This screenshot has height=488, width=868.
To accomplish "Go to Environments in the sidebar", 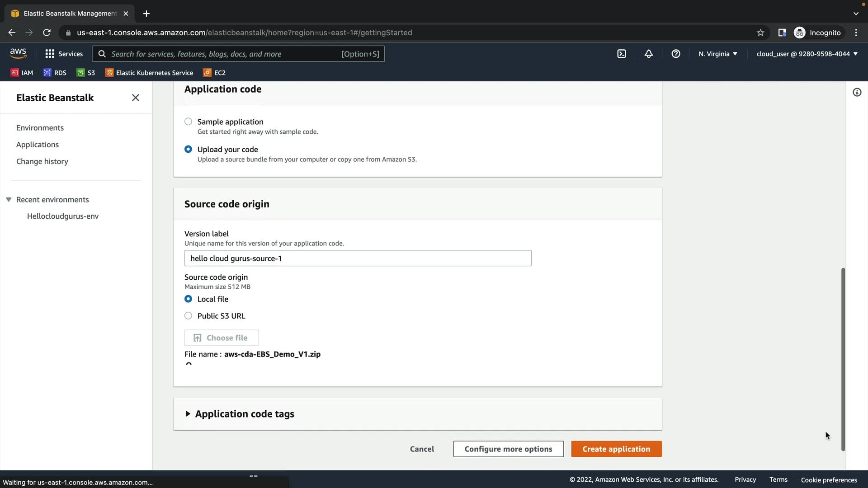I will 40,128.
